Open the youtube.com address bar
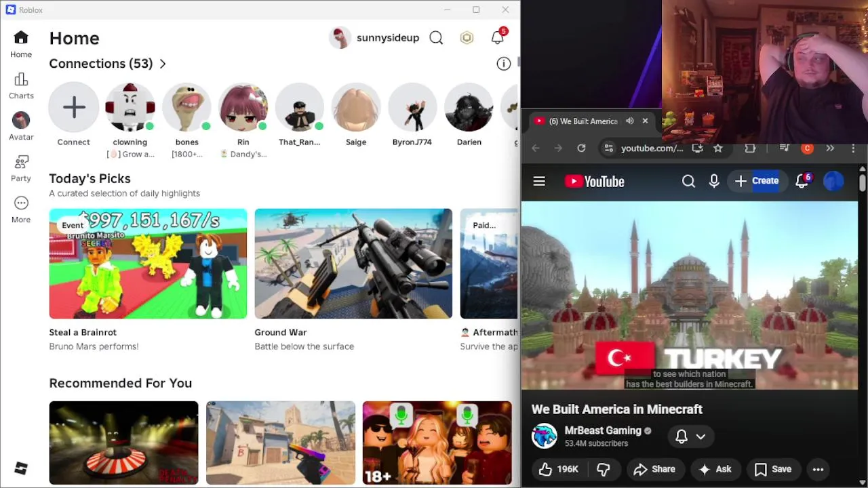This screenshot has height=488, width=868. 652,148
